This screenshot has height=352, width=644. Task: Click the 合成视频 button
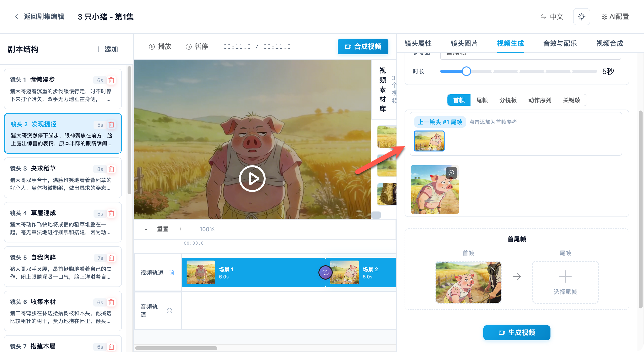click(x=363, y=46)
